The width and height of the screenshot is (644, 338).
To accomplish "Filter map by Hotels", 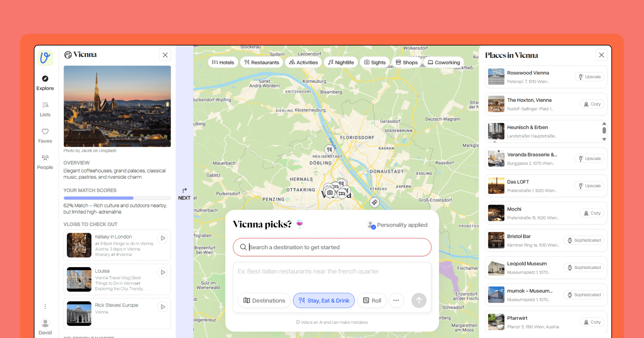I will tap(223, 63).
